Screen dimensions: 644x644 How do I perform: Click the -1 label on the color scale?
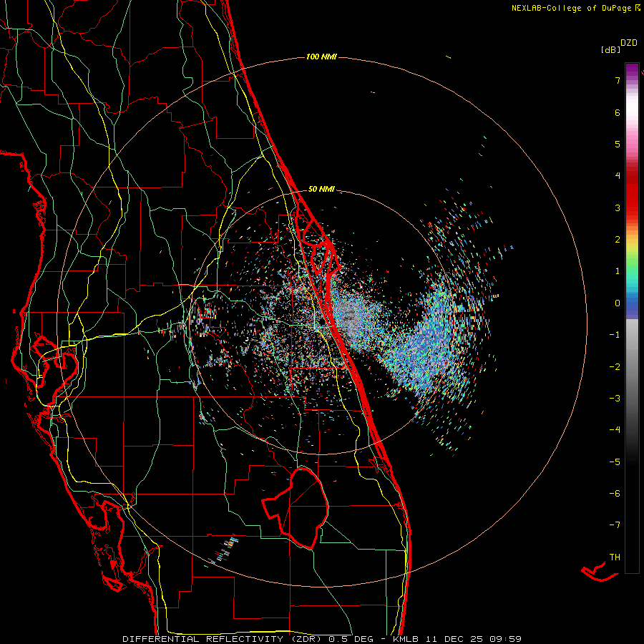pos(615,335)
